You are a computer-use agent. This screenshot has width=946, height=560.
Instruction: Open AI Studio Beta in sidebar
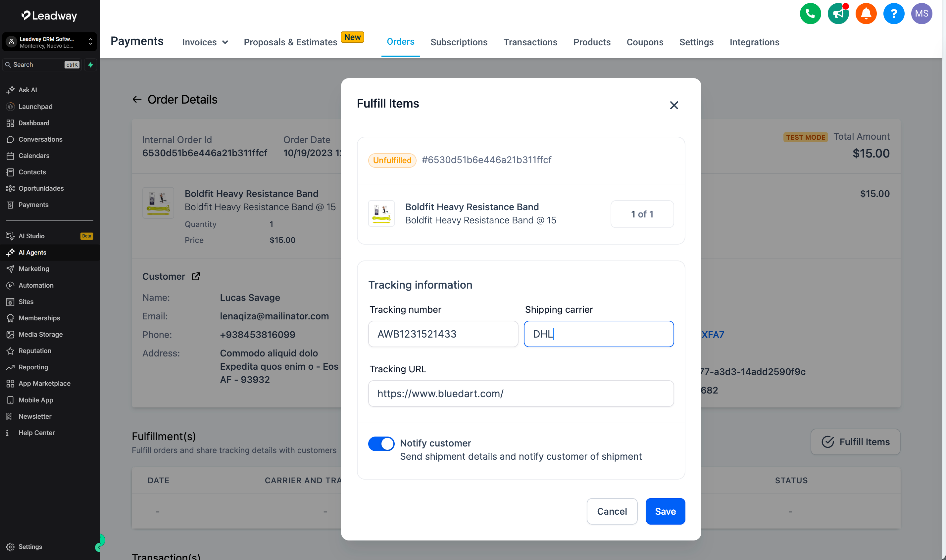click(x=49, y=236)
